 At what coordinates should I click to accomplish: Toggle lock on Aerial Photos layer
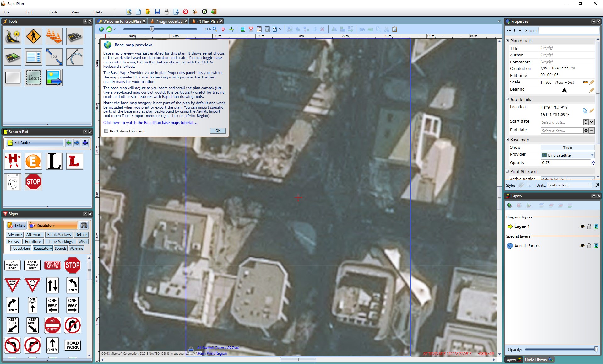click(589, 246)
